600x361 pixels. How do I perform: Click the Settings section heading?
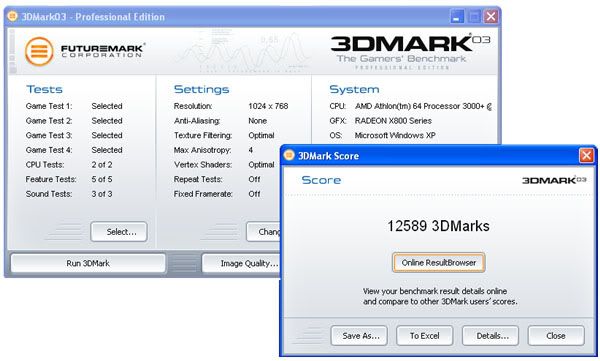point(201,89)
